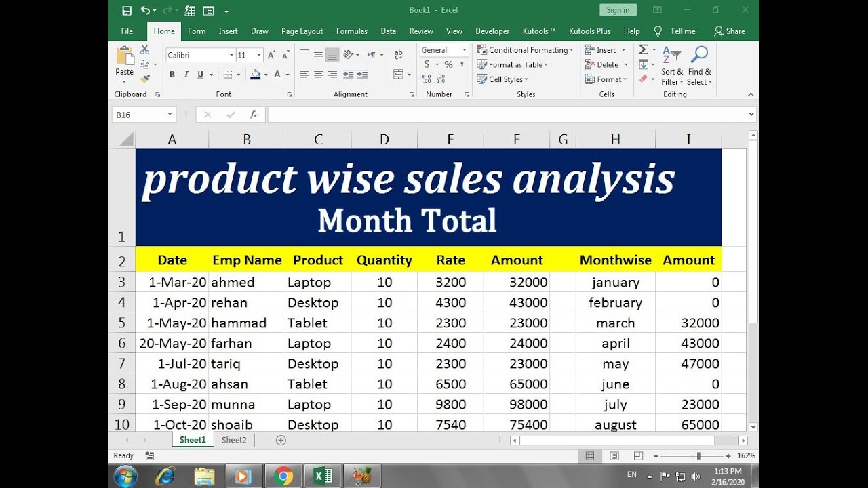Toggle Center alignment
The image size is (868, 488).
[x=318, y=75]
